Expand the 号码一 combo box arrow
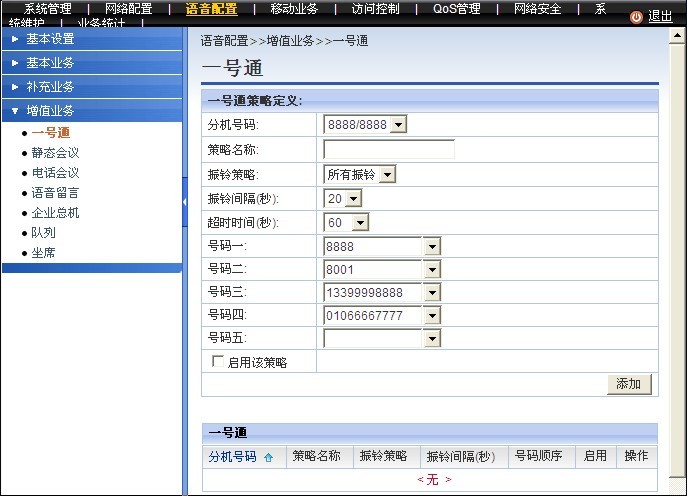The height and width of the screenshot is (496, 687). (432, 246)
